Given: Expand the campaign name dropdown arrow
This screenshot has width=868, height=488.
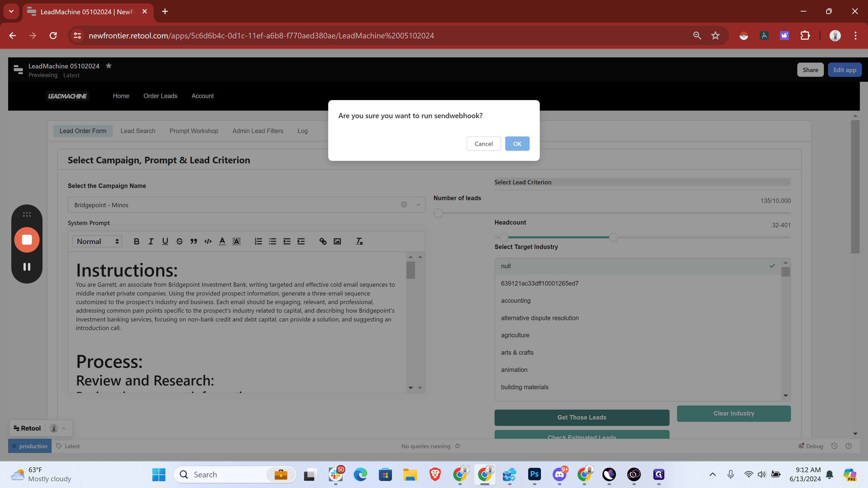Looking at the screenshot, I should pos(418,204).
